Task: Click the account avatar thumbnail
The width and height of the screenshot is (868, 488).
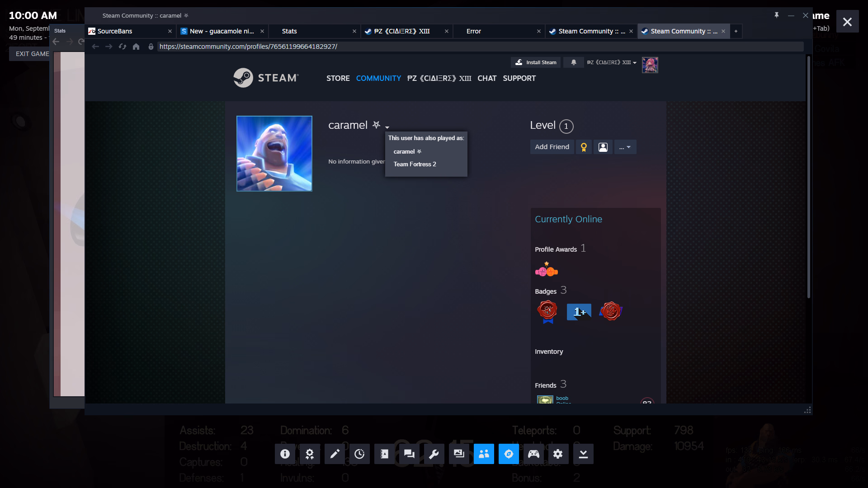Action: (650, 65)
